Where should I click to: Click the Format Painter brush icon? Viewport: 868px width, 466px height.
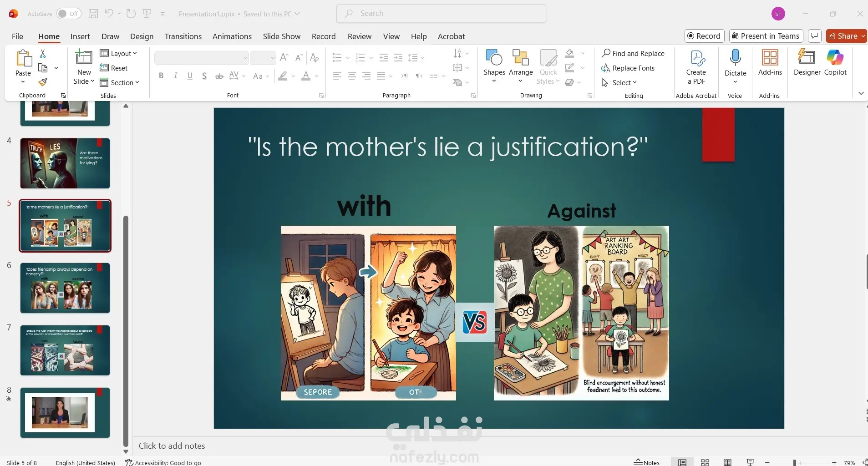(x=43, y=82)
